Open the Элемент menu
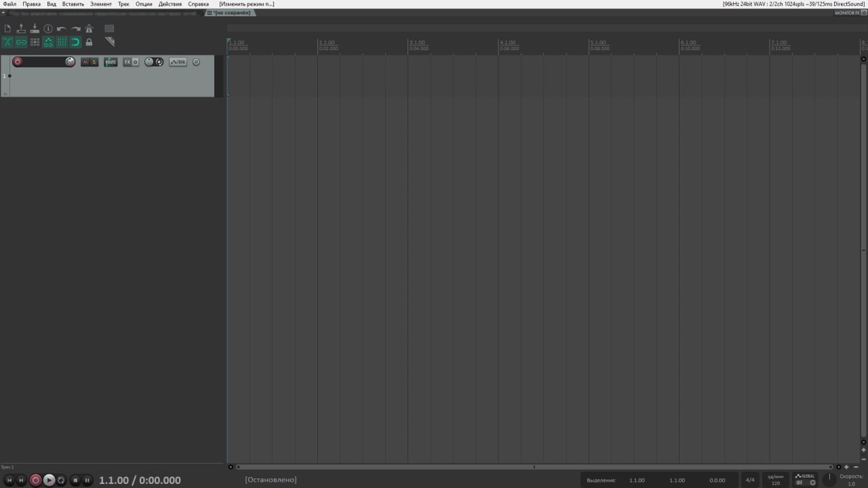 point(101,4)
